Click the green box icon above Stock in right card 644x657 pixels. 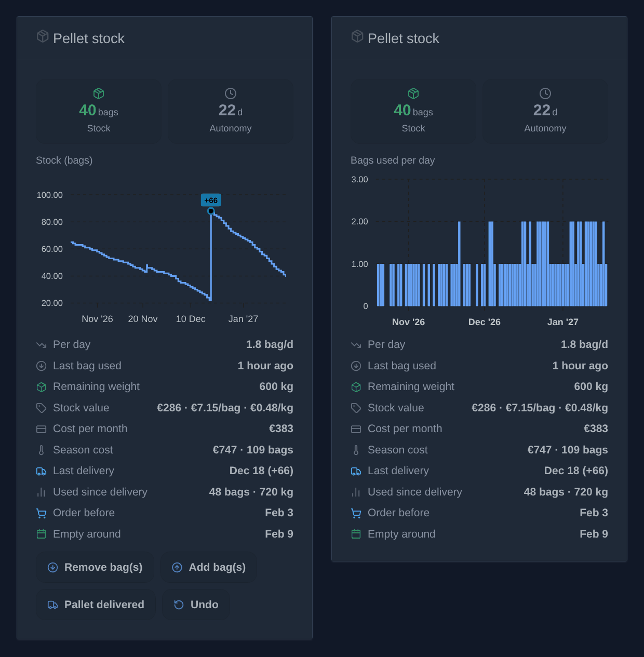point(413,93)
